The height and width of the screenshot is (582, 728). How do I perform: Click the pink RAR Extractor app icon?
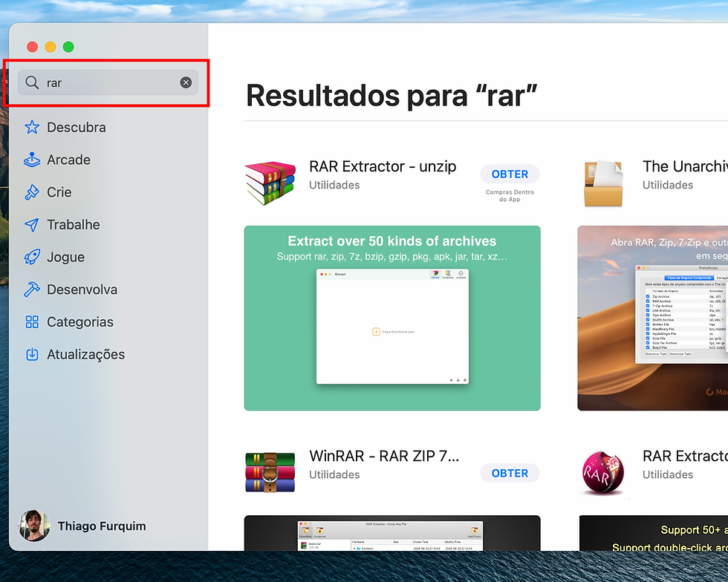click(x=603, y=472)
